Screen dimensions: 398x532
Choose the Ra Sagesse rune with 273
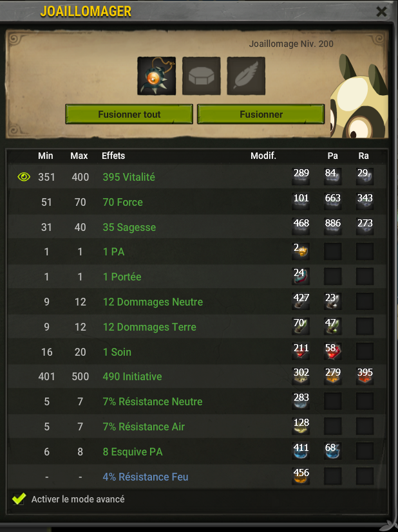click(365, 226)
